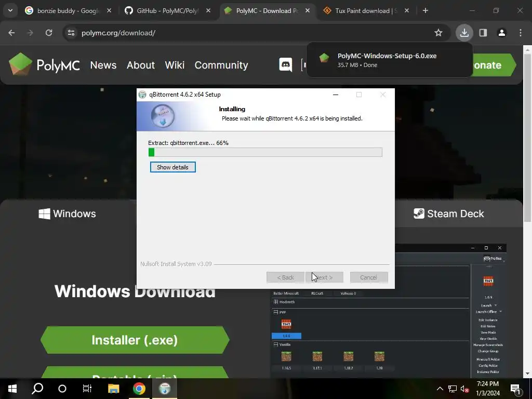Minimize the qBittorrent Setup window
This screenshot has width=532, height=399.
[x=336, y=95]
